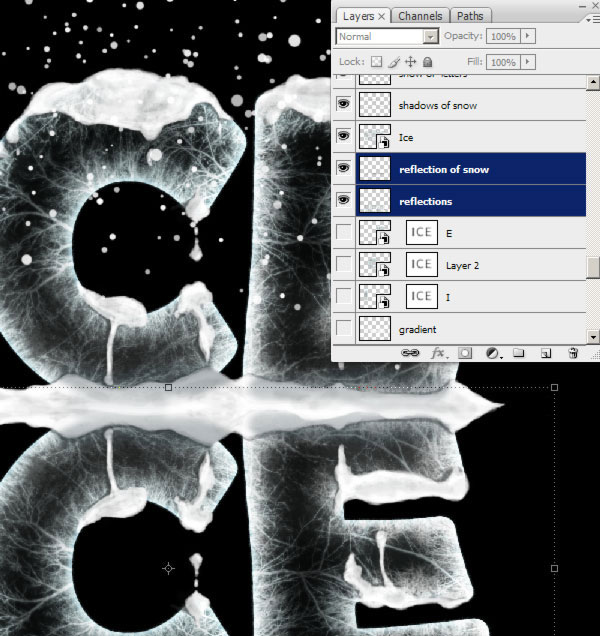Viewport: 600px width, 636px height.
Task: Open the layer style fx menu
Action: click(438, 353)
